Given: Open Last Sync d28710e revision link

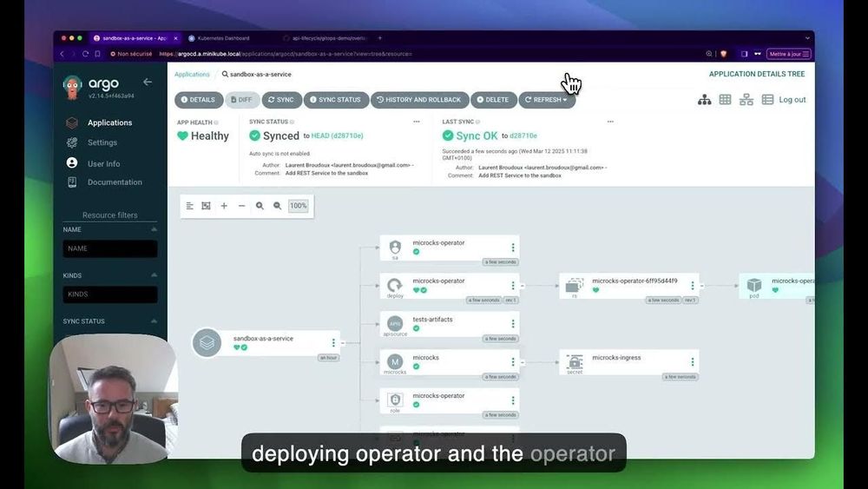Looking at the screenshot, I should tap(523, 135).
